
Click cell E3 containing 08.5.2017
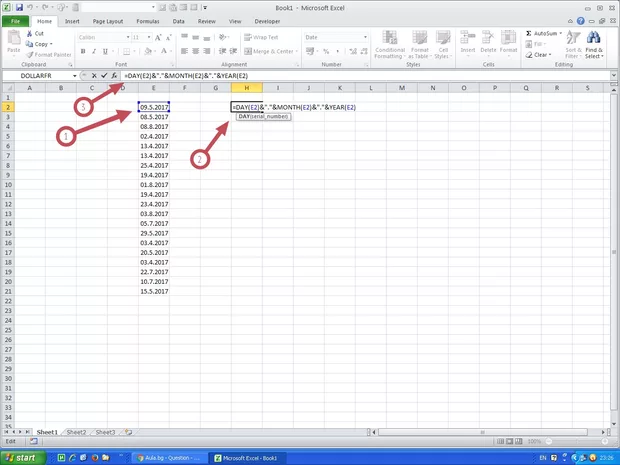pos(154,117)
